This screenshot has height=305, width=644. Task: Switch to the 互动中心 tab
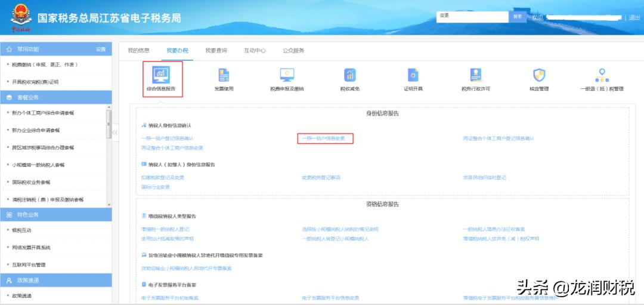255,51
